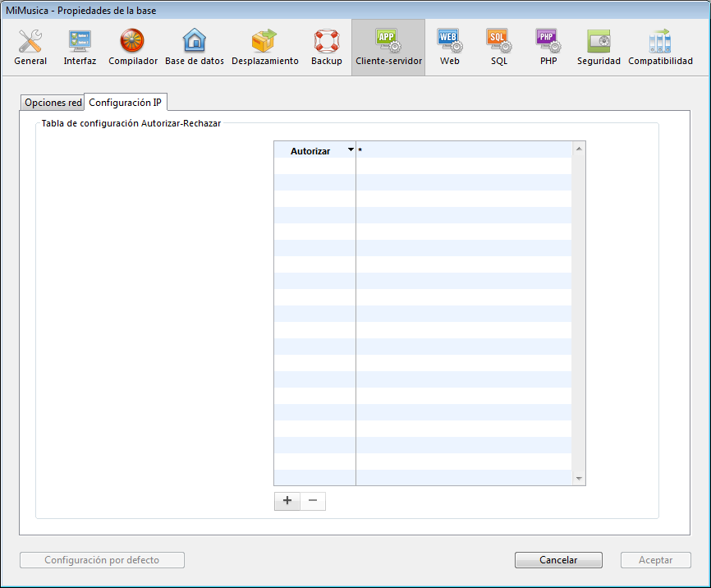Open the Backup settings page
Screen dimensions: 711x588
[x=327, y=47]
